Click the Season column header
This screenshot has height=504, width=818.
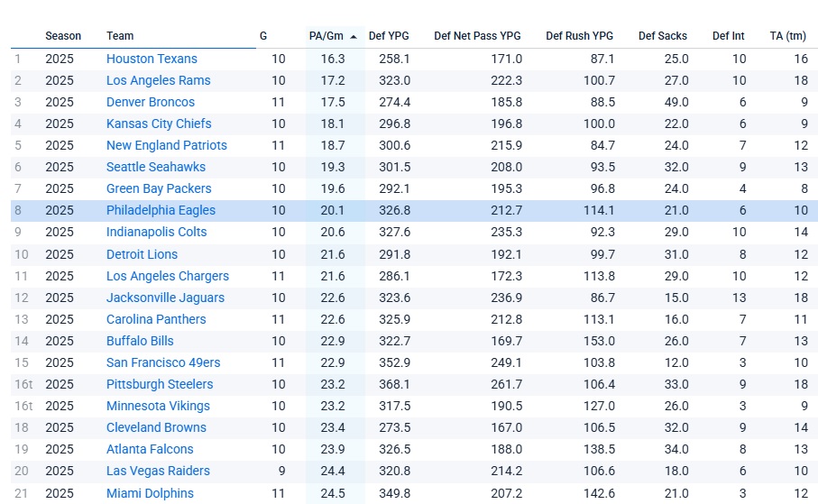pos(63,36)
